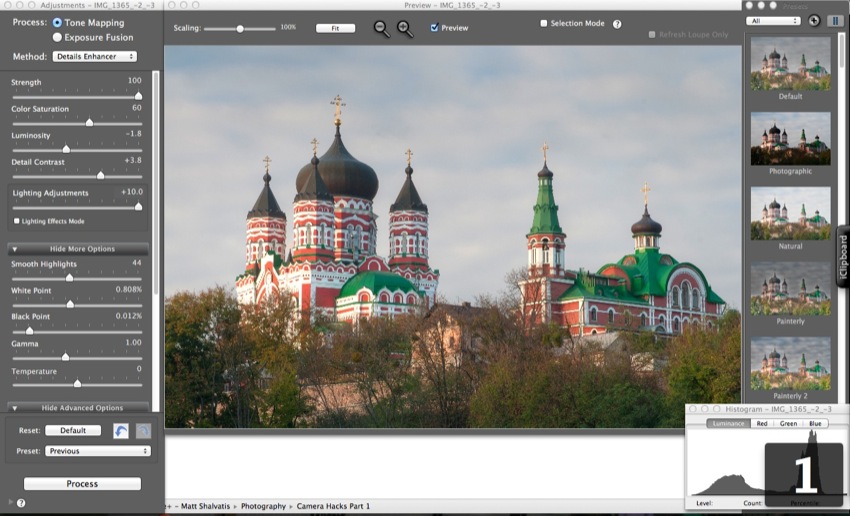Screen dimensions: 850x516
Task: Click the undo arrow icon
Action: click(x=121, y=431)
